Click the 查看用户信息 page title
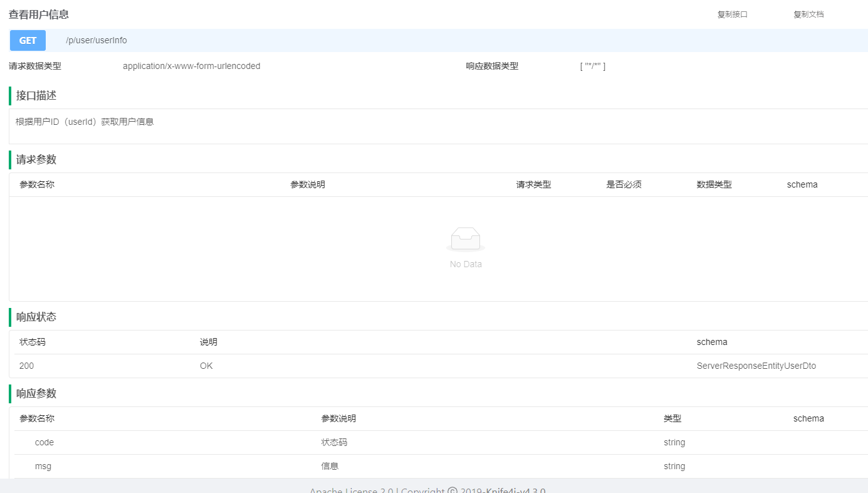This screenshot has width=868, height=493. coord(39,14)
